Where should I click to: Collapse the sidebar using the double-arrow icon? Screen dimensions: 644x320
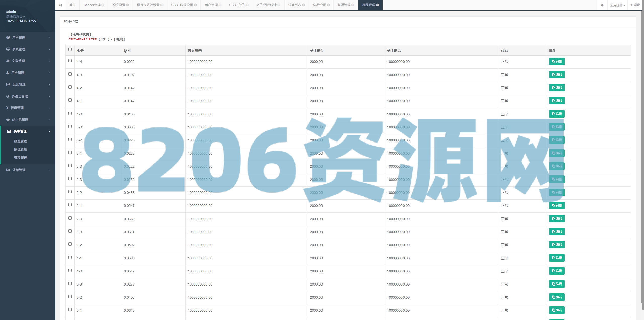[x=61, y=5]
